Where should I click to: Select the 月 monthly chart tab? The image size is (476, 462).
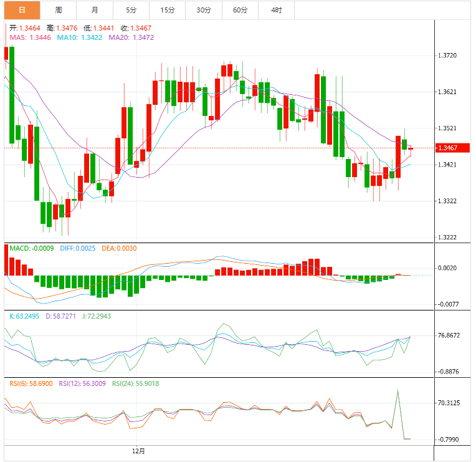coord(95,10)
